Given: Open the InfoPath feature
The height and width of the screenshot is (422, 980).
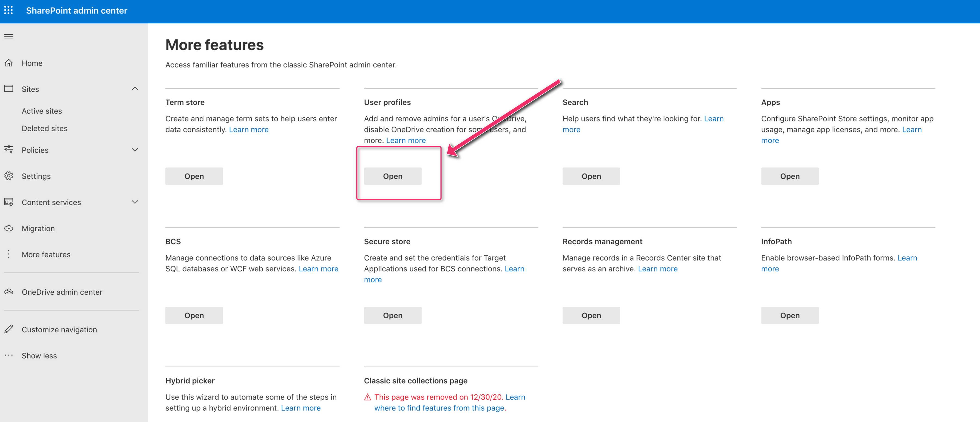Looking at the screenshot, I should (x=790, y=315).
